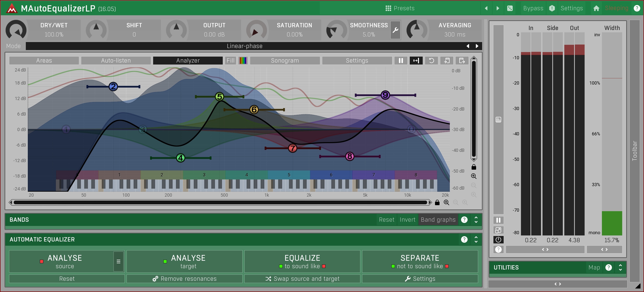Open the analyzer Settings button

357,61
